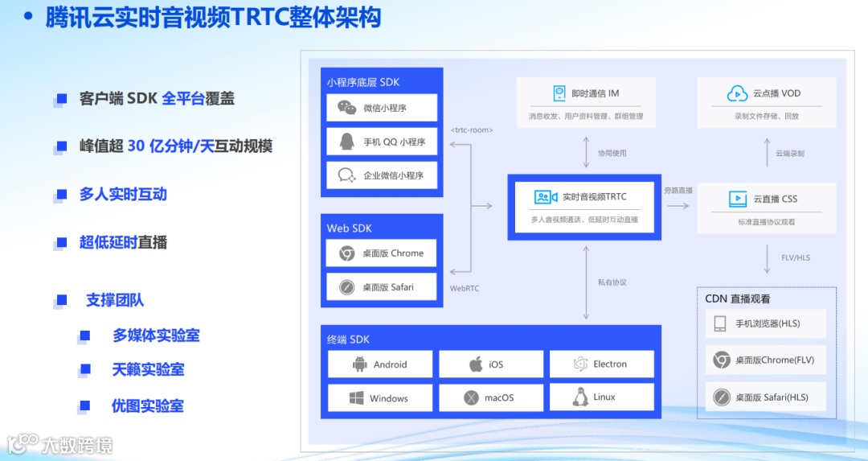The image size is (868, 461).
Task: Click the Windows label text
Action: pyautogui.click(x=389, y=397)
